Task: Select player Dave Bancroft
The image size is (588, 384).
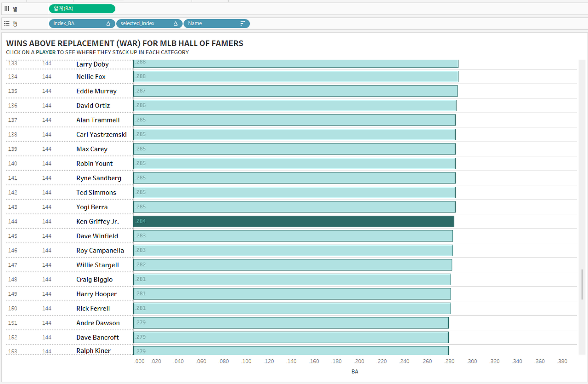Action: coord(97,338)
